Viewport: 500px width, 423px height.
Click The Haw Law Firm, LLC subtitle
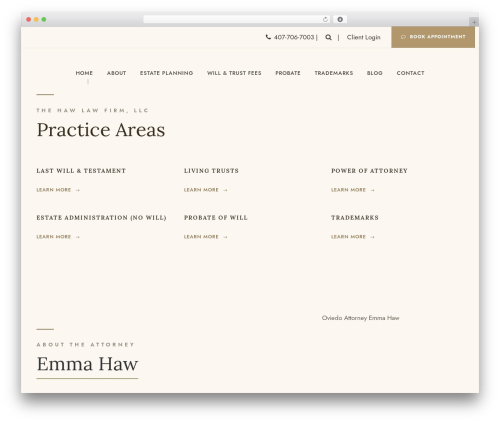(x=92, y=110)
